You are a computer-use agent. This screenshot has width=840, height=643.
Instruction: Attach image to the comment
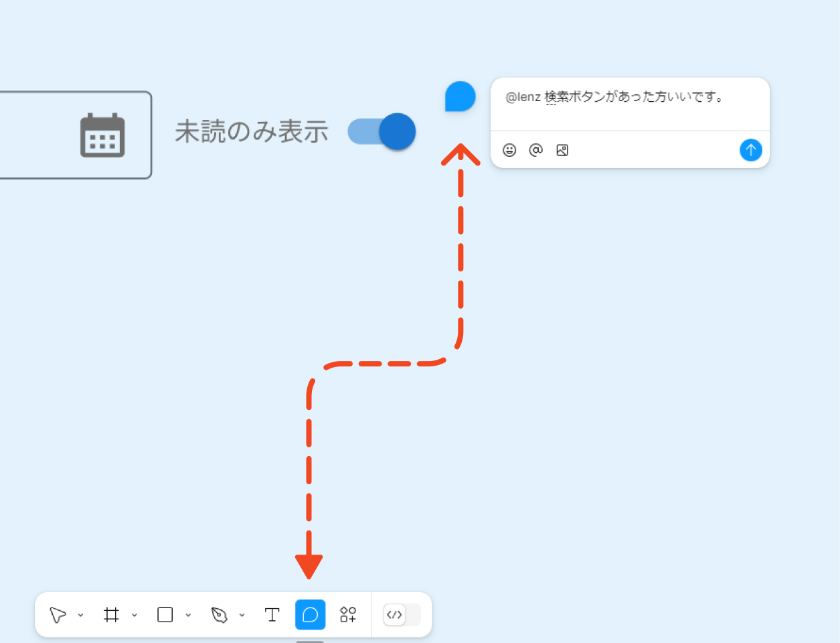pyautogui.click(x=562, y=150)
